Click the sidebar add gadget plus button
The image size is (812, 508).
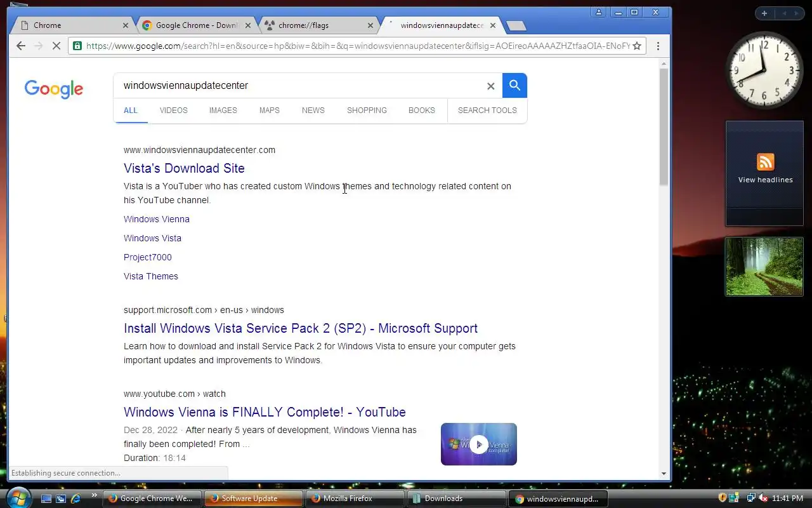(x=764, y=13)
